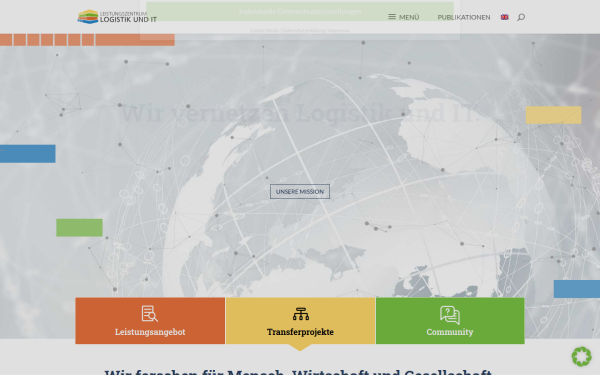
Task: Open the Community chat bubbles icon
Action: [450, 315]
